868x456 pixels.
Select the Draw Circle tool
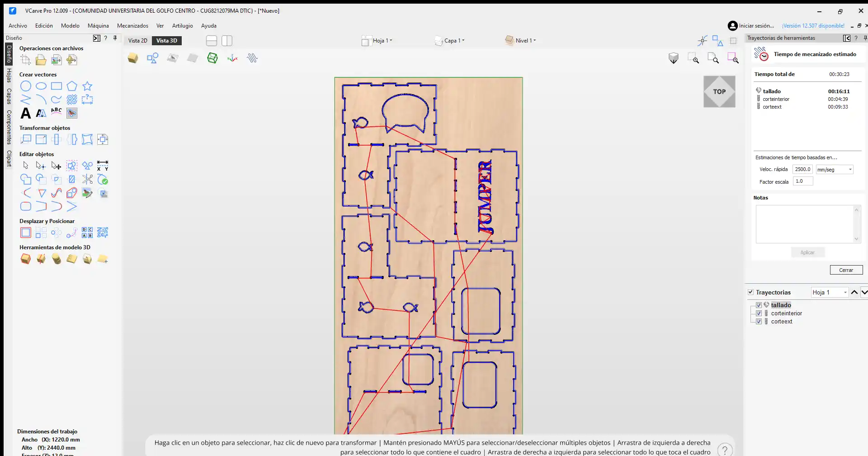[26, 86]
